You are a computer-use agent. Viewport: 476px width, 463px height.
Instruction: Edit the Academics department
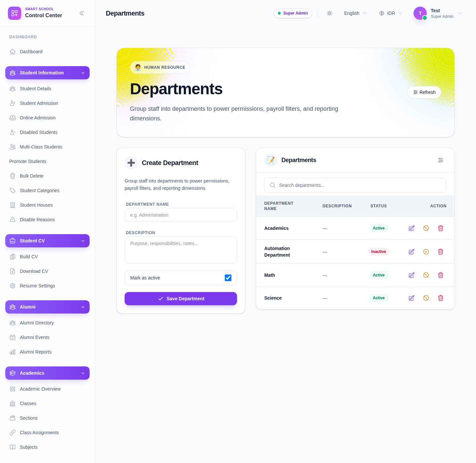point(412,228)
